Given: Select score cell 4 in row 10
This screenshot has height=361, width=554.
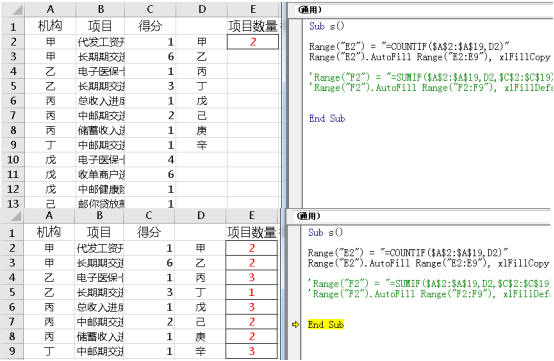Looking at the screenshot, I should pos(150,160).
